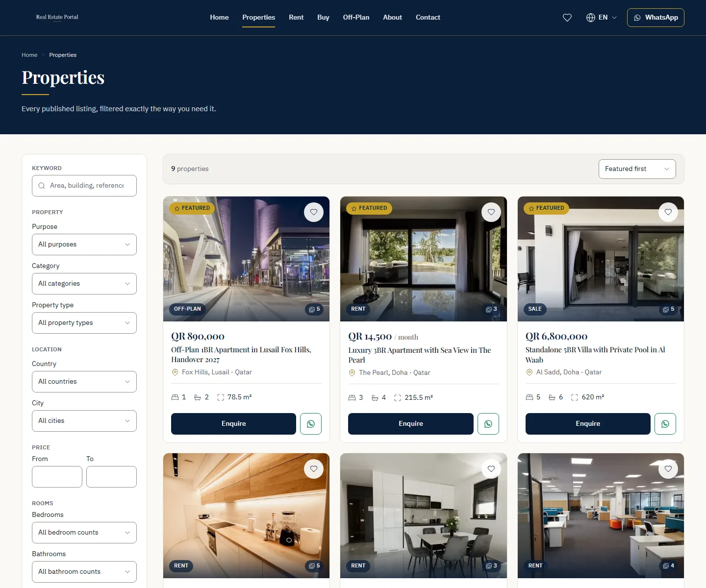
Task: Click the Real Estate Portal logo
Action: [57, 17]
